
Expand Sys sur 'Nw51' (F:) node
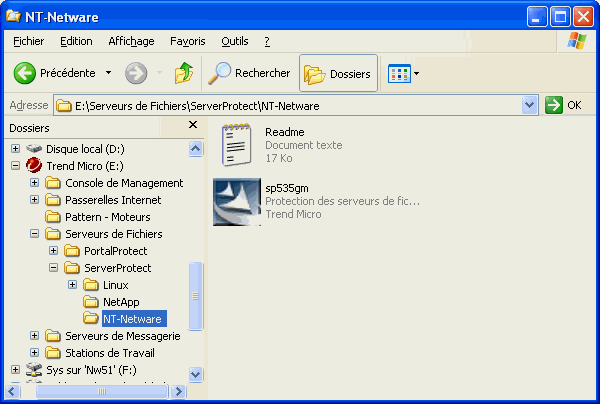[15, 370]
